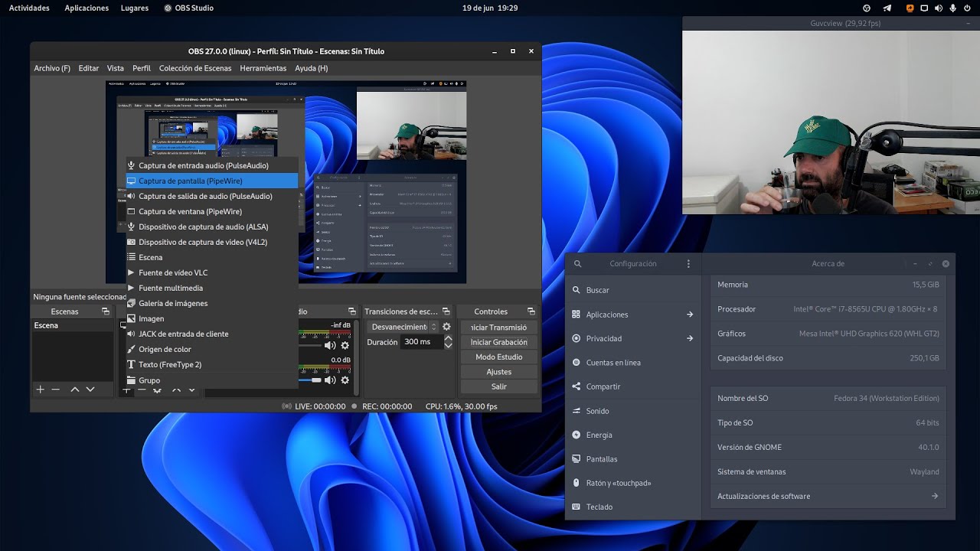Choose the Imagen source type
Screen dimensions: 980x551
click(211, 318)
